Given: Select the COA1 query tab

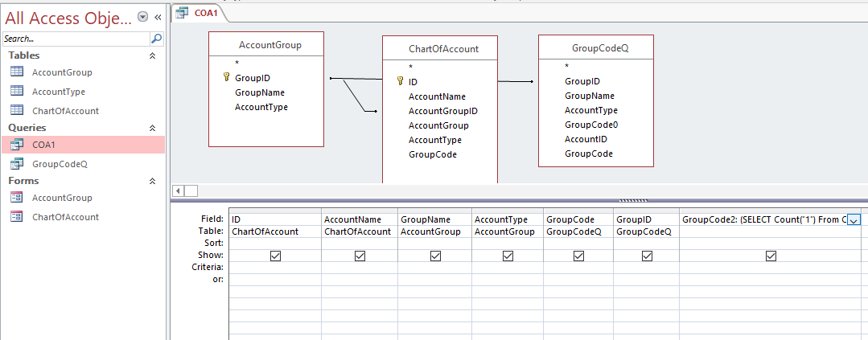Looking at the screenshot, I should (x=200, y=13).
